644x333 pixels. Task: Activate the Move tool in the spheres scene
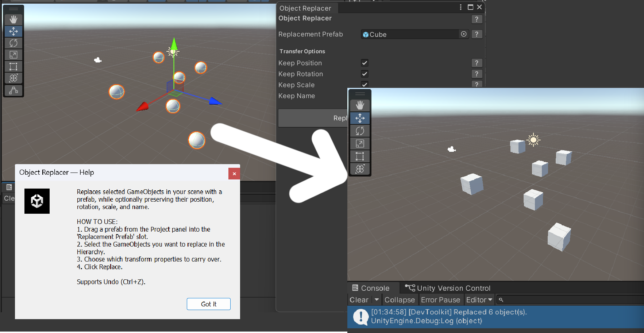(14, 31)
